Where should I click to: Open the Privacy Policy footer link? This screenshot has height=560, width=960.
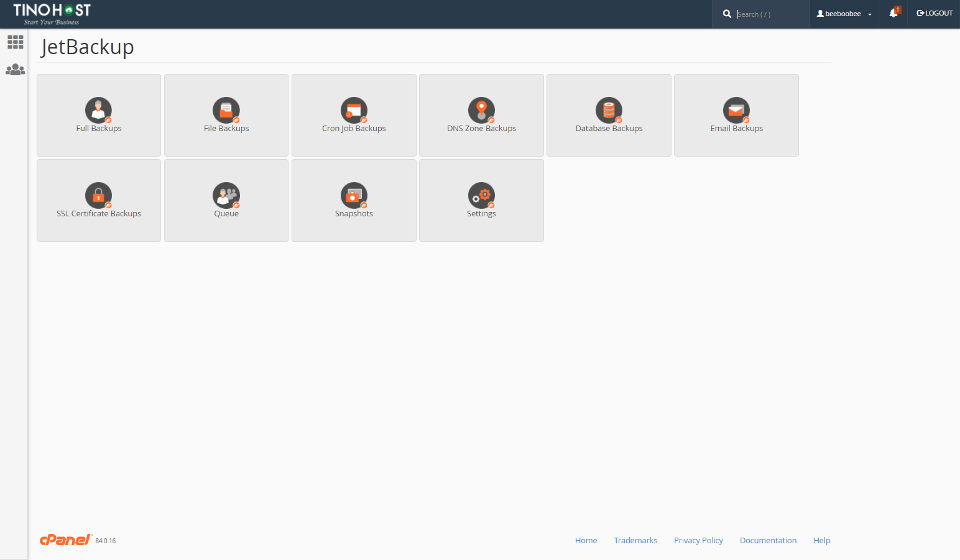(698, 540)
